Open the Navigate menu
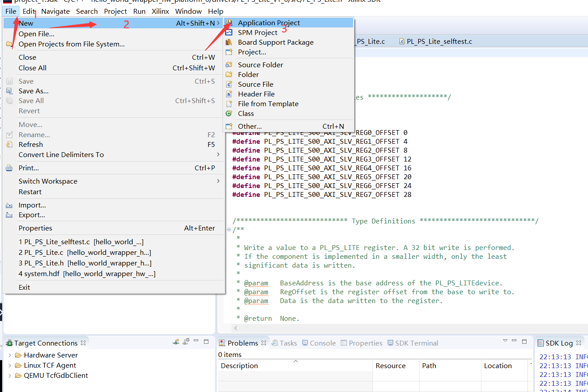The height and width of the screenshot is (392, 588). coord(55,11)
